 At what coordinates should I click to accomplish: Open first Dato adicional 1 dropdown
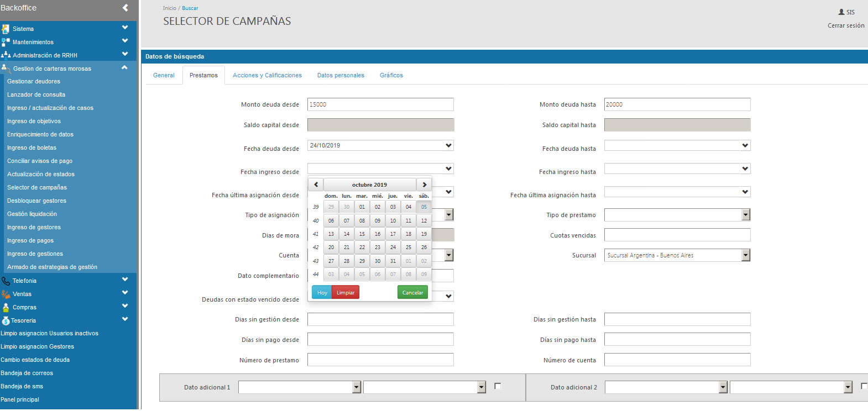click(x=357, y=387)
